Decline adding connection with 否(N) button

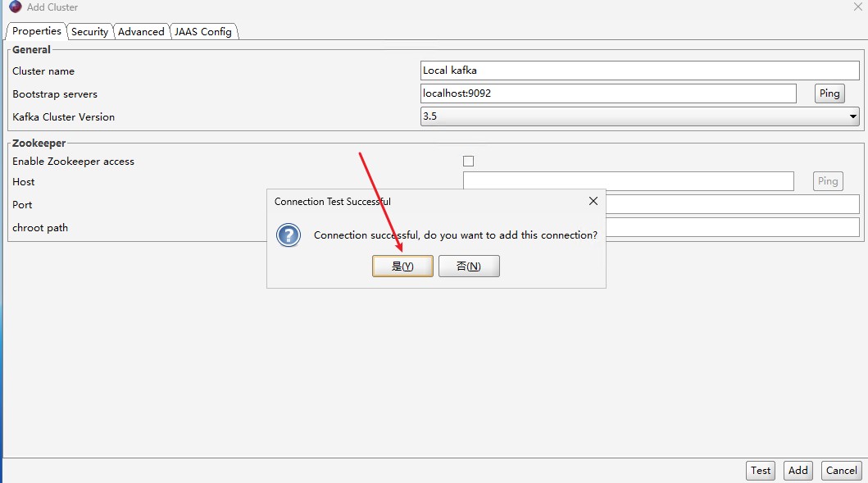coord(469,266)
